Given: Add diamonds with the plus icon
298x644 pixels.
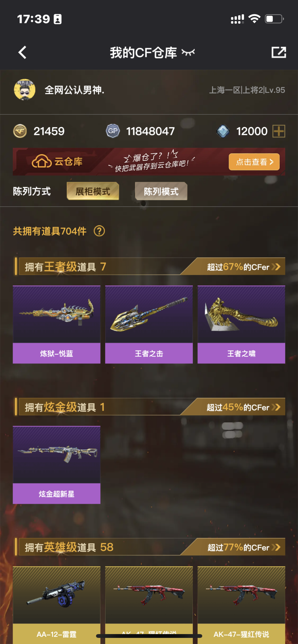Looking at the screenshot, I should click(279, 131).
